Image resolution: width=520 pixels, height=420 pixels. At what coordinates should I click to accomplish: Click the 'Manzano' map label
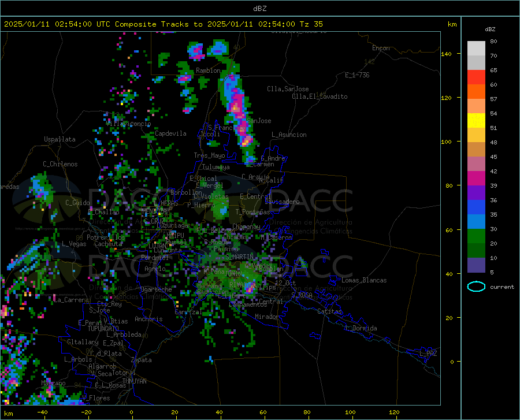[53, 383]
